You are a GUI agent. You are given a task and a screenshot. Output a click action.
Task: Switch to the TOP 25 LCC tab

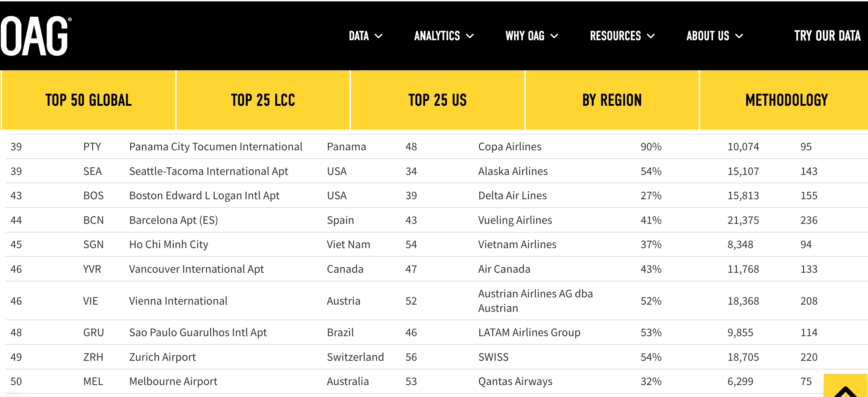[263, 100]
